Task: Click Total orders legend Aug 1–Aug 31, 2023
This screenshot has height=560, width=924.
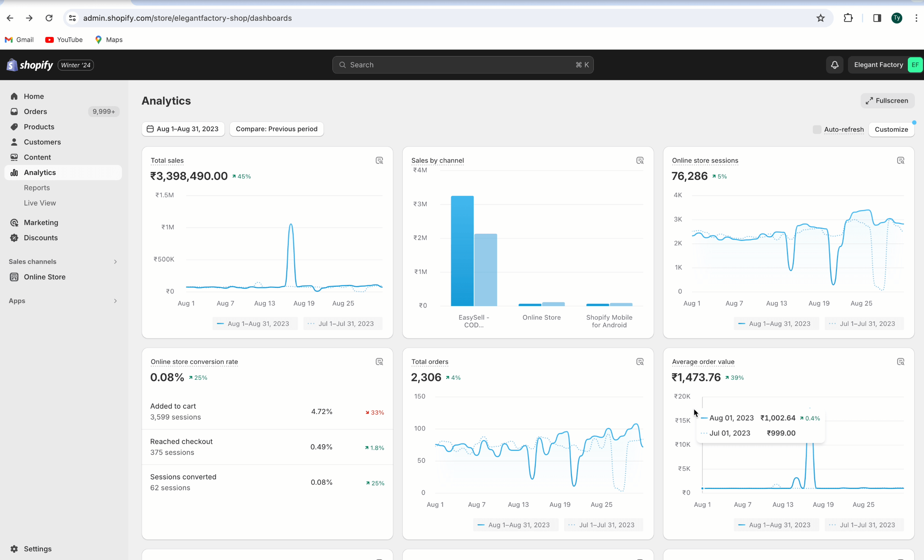Action: click(516, 525)
